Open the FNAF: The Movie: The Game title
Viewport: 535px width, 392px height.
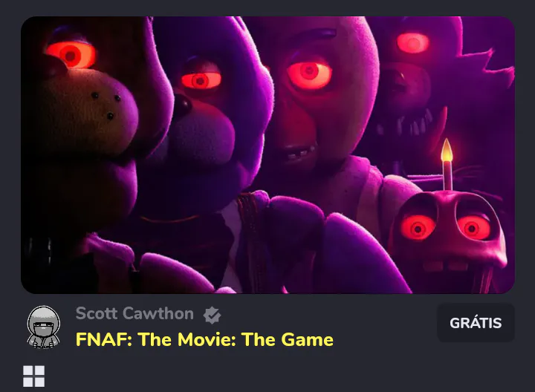(204, 339)
